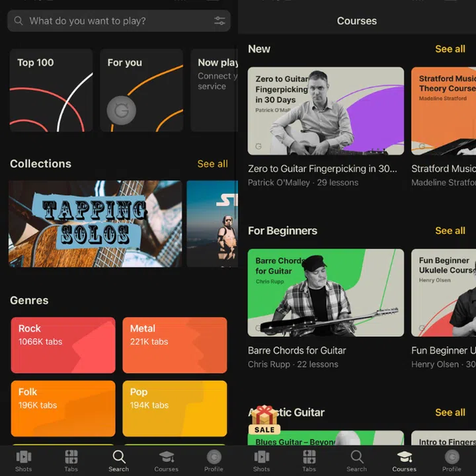Screen dimensions: 476x476
Task: Open the Top 100 card
Action: pyautogui.click(x=51, y=91)
